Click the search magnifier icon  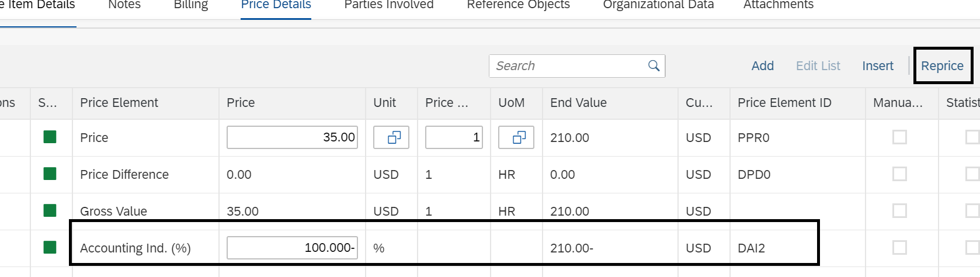[x=654, y=66]
